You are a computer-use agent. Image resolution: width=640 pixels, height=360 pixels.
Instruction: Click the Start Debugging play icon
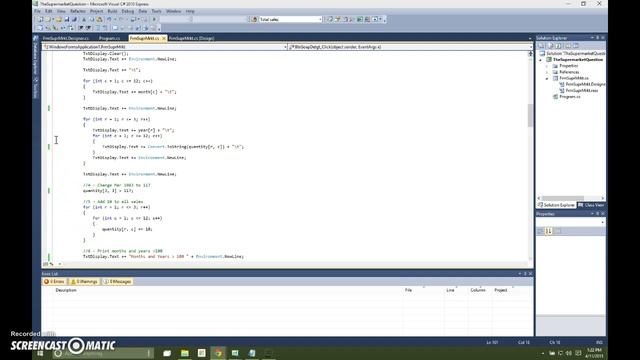click(154, 19)
